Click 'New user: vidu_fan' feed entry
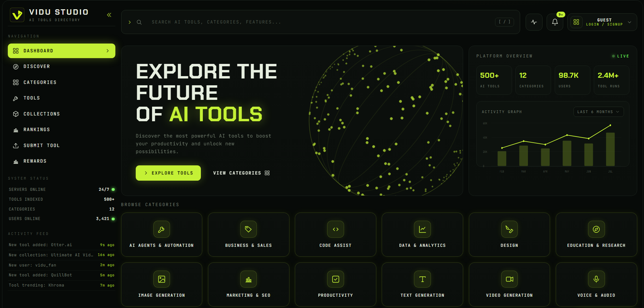This screenshot has width=644, height=308. tap(62, 265)
